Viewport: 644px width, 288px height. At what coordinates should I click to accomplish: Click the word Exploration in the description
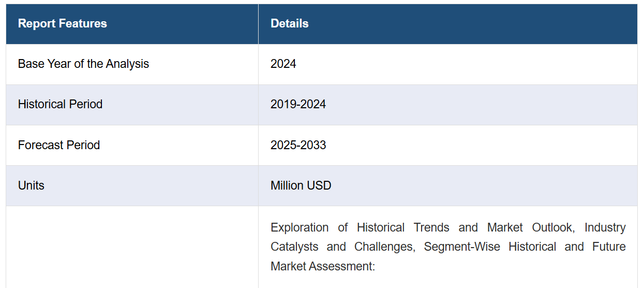click(299, 227)
